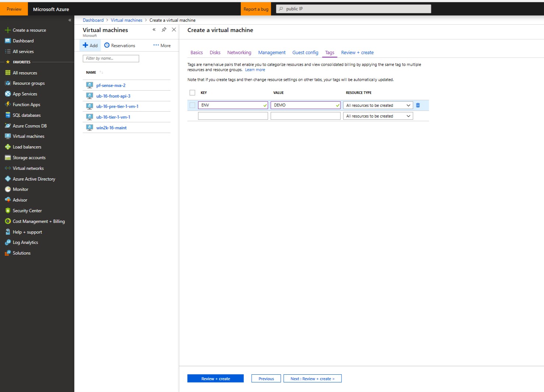The height and width of the screenshot is (392, 544).
Task: Click the blue Review + create button
Action: 215,379
